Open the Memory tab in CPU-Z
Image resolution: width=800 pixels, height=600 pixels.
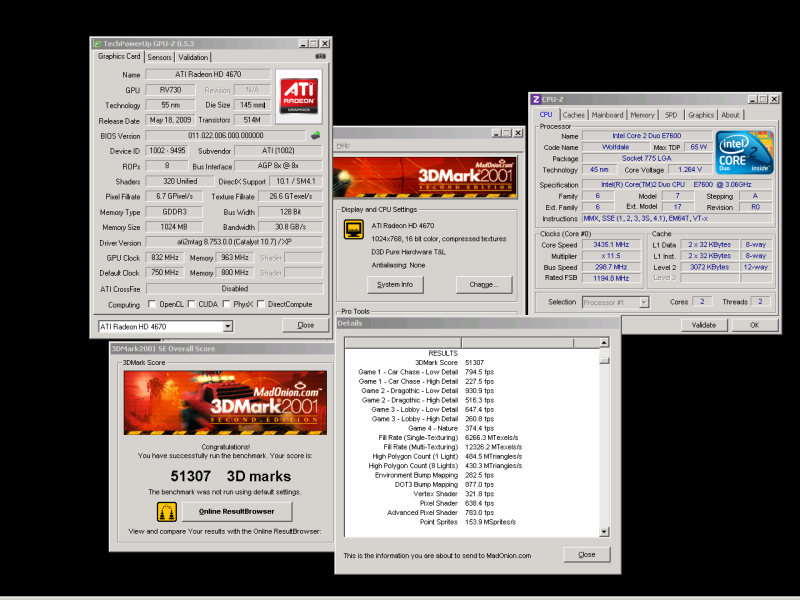point(642,115)
